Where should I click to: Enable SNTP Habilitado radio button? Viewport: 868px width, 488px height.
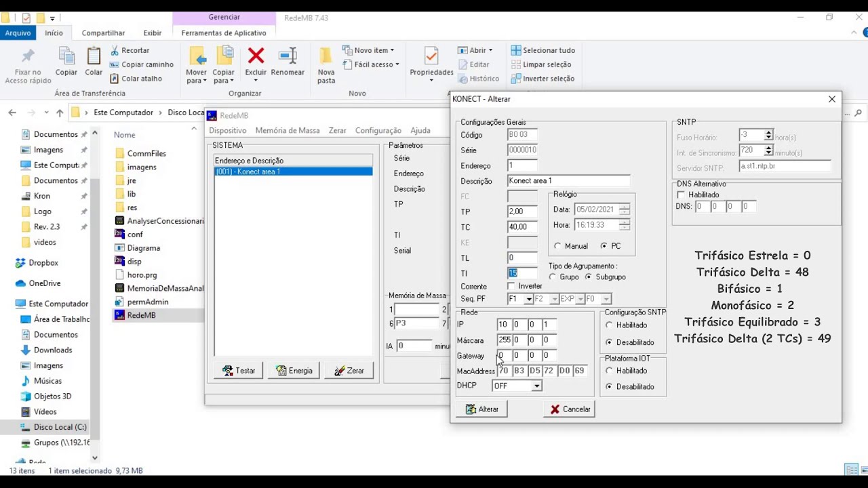click(x=609, y=325)
